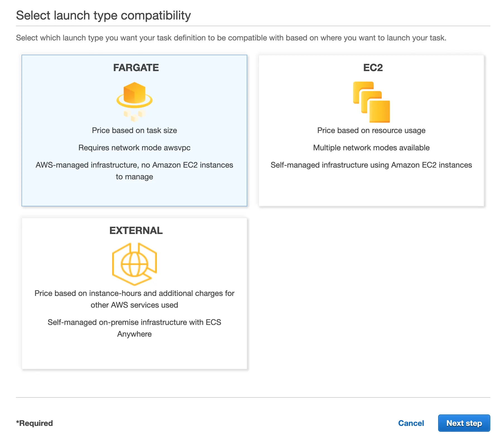504x439 pixels.
Task: Choose the EXTERNAL card title
Action: [136, 230]
